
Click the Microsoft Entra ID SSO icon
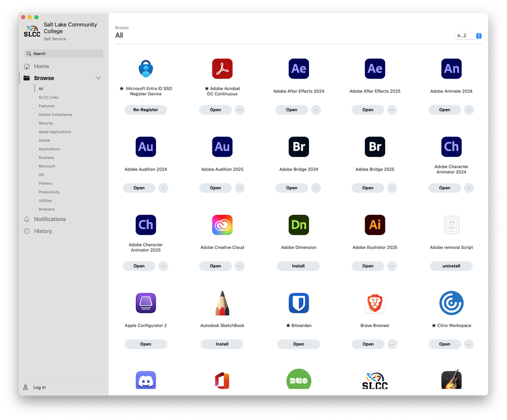tap(146, 69)
